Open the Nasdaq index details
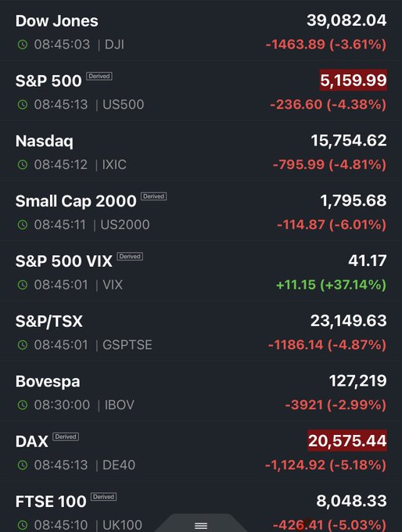402x532 pixels. coord(201,151)
